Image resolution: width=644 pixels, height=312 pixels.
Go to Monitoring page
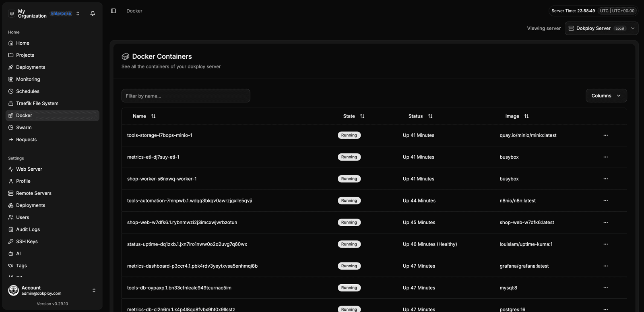52,79
